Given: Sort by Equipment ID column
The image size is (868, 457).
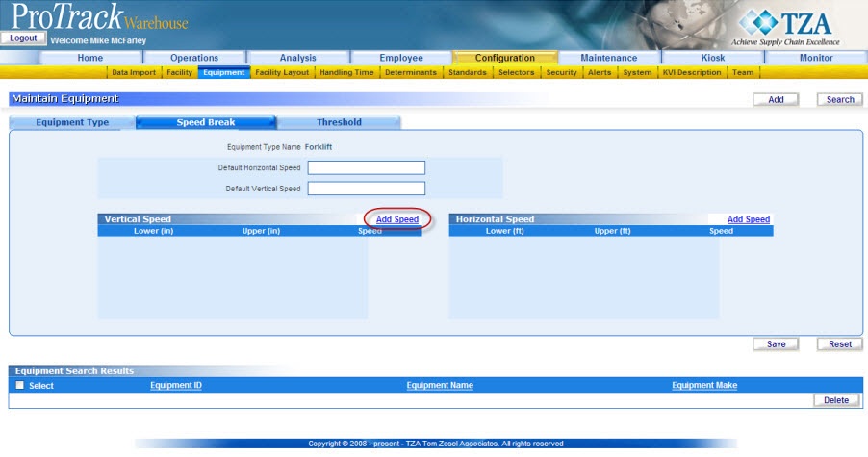Looking at the screenshot, I should click(176, 385).
